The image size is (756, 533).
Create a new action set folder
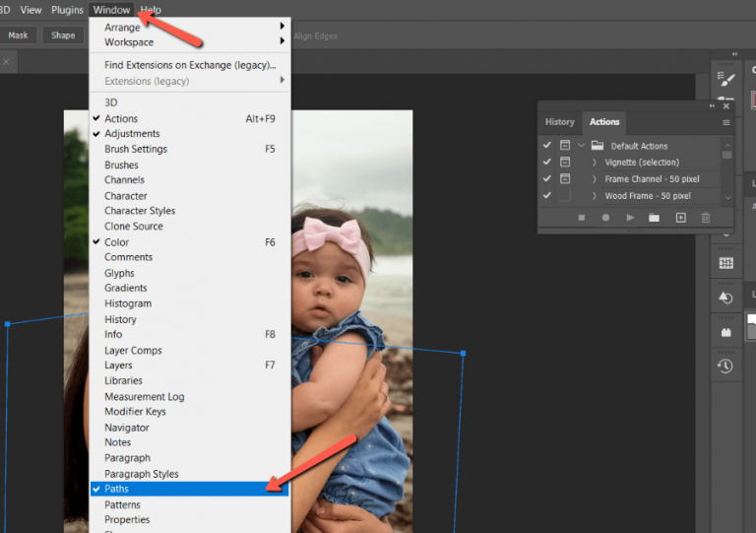(655, 218)
